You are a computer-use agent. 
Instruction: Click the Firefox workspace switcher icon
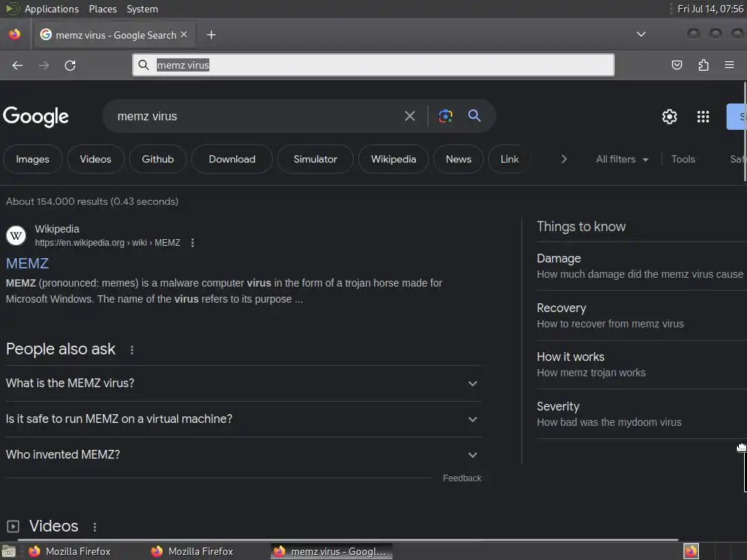tap(691, 551)
